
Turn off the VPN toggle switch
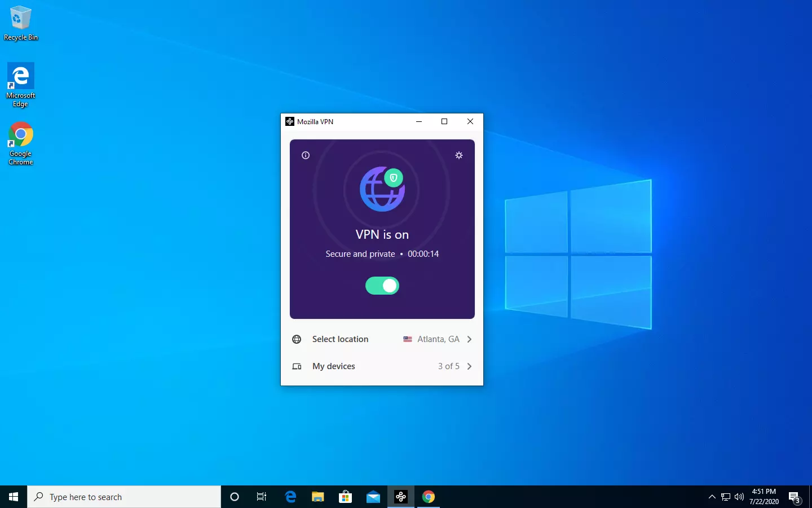click(x=382, y=286)
